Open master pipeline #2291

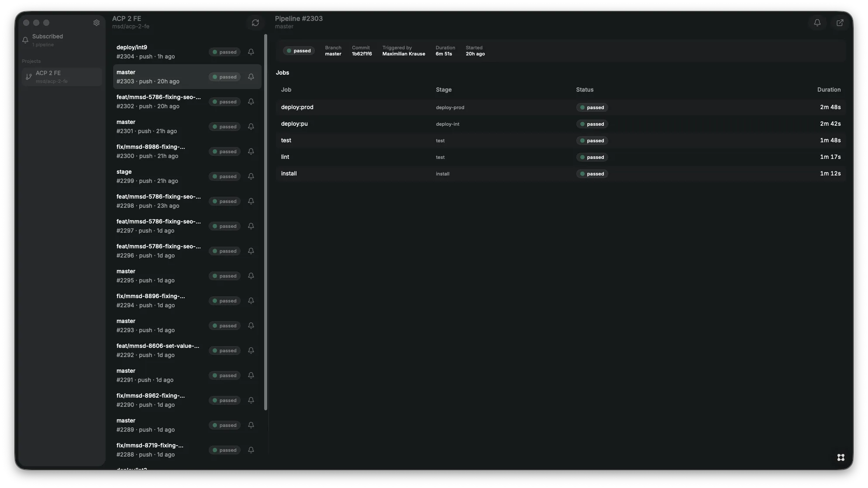coord(187,375)
